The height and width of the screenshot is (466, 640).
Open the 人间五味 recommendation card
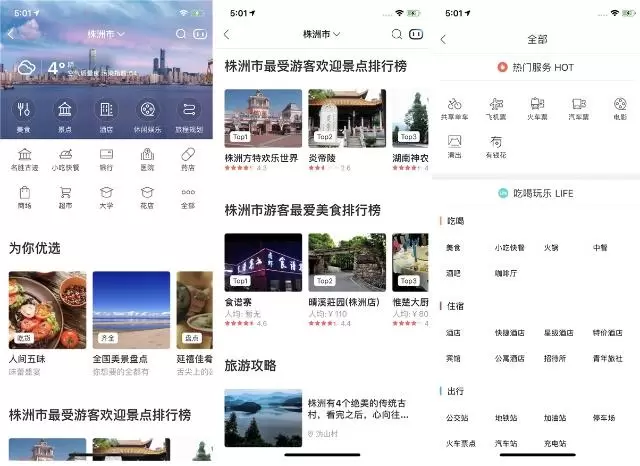click(x=45, y=322)
